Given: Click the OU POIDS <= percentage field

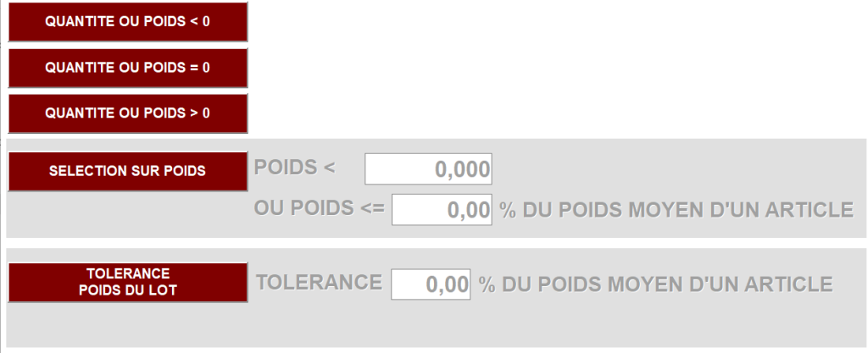Looking at the screenshot, I should 442,210.
